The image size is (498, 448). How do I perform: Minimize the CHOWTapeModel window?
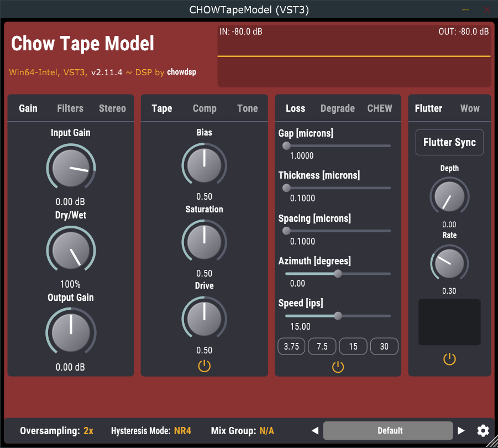tap(465, 10)
